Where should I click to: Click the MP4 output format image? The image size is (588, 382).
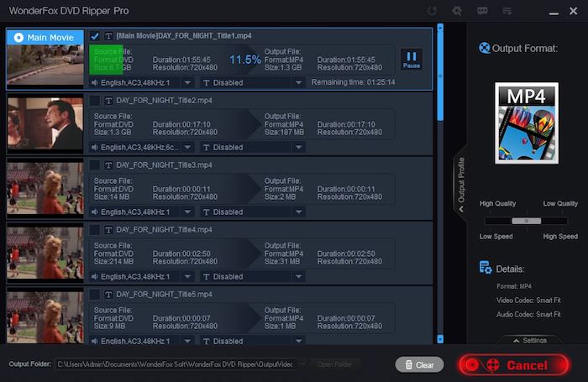click(527, 123)
